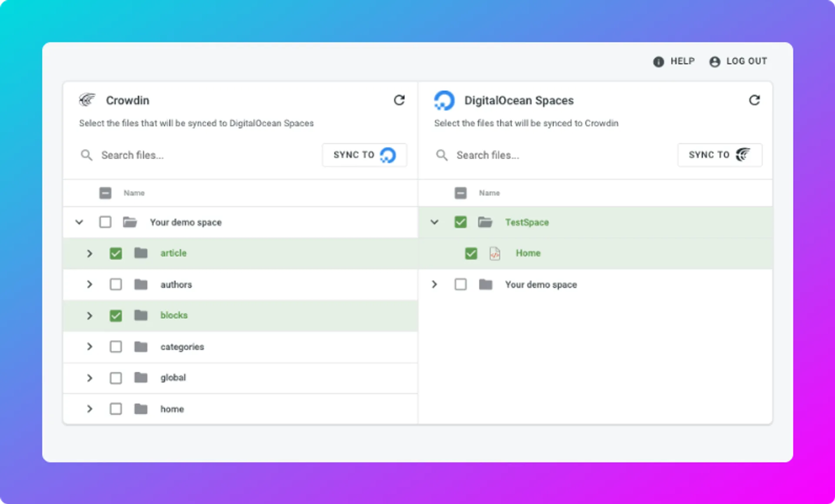Refresh the DigitalOcean Spaces file list
835x504 pixels.
(x=754, y=100)
